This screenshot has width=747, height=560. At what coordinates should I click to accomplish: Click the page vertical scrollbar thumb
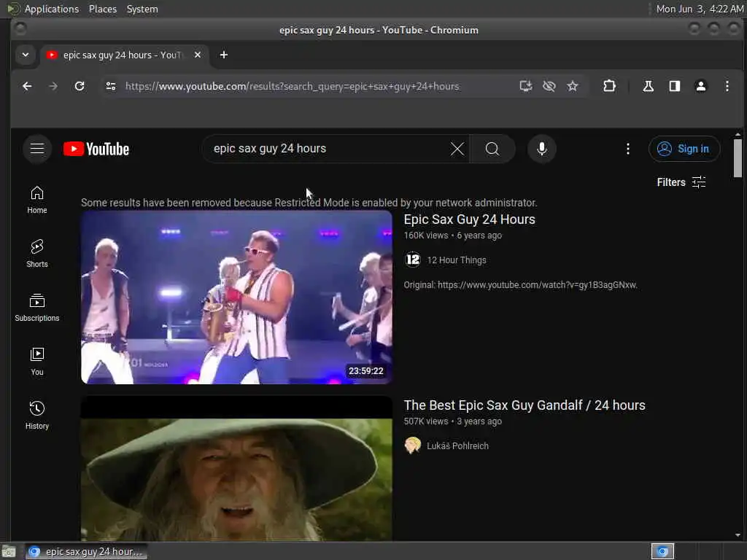click(738, 157)
